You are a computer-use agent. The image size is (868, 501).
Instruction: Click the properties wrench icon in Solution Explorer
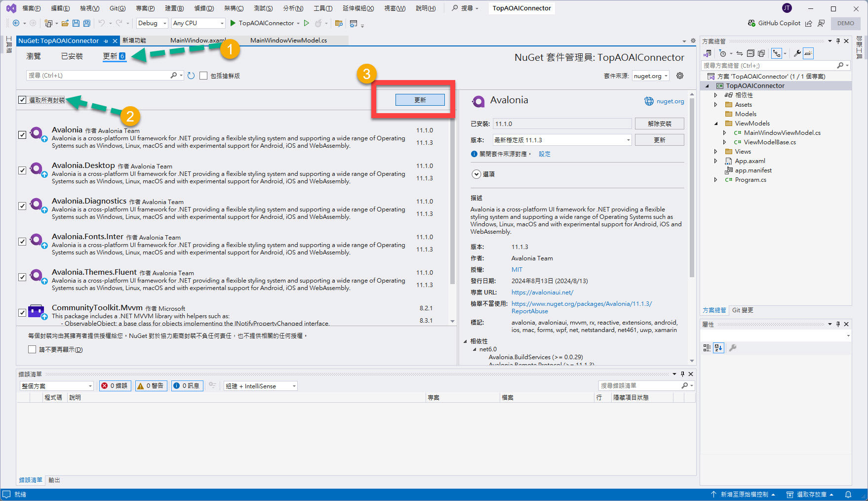click(x=797, y=53)
